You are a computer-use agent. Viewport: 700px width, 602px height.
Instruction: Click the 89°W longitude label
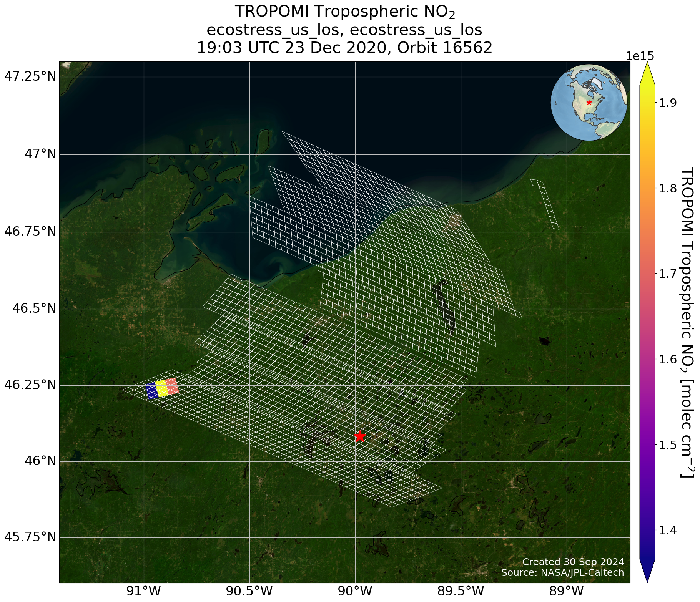coord(567,591)
